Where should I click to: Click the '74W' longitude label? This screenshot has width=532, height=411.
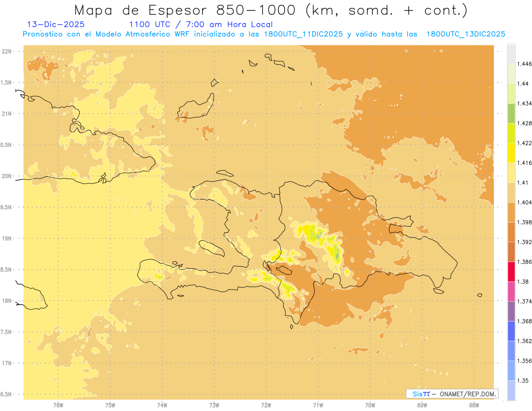162,405
